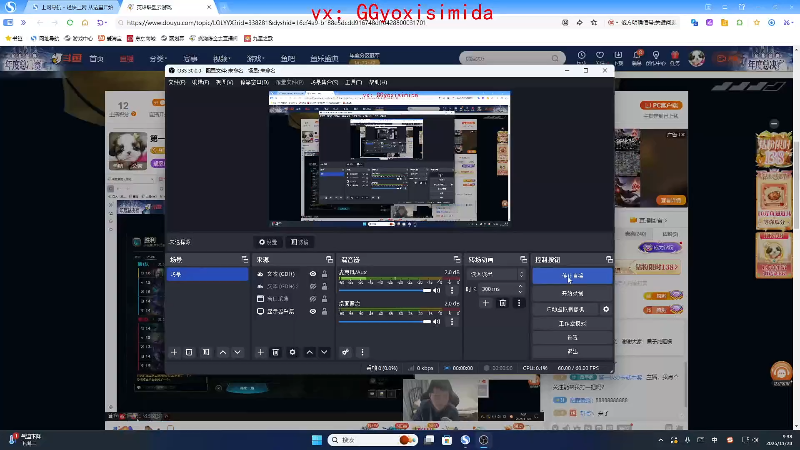Open the Controls panel dock options icon
800x450 pixels.
click(609, 260)
